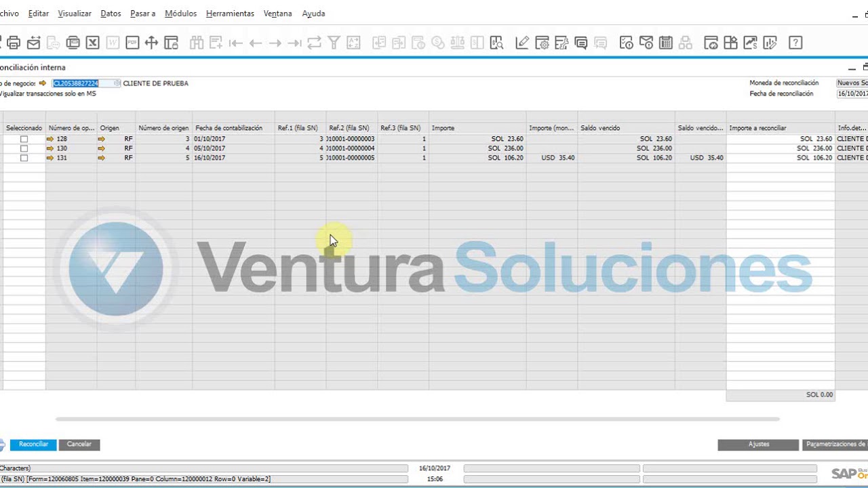Open Edit Form UI puzzle icon
Screen dimensions: 868x488
point(561,43)
